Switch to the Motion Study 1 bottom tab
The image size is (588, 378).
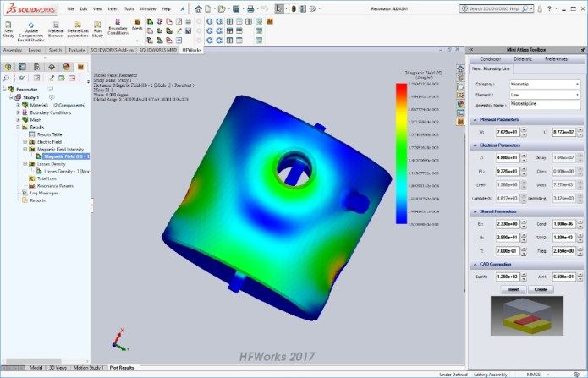(88, 368)
